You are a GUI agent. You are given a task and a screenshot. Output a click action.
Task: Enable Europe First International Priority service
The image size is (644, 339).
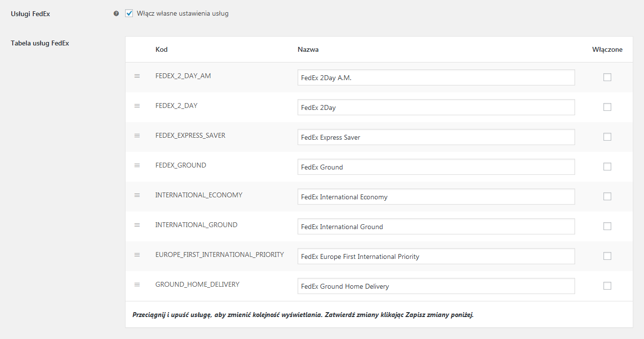coord(607,256)
